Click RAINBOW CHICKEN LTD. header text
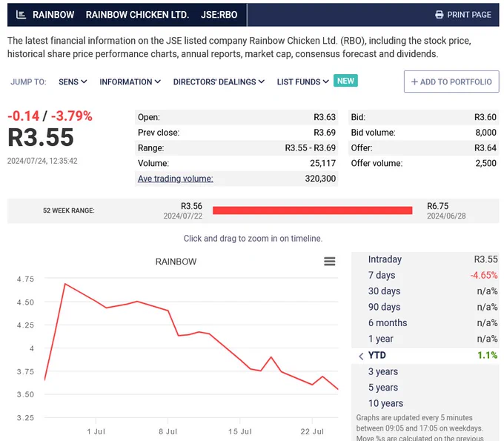 (x=137, y=15)
